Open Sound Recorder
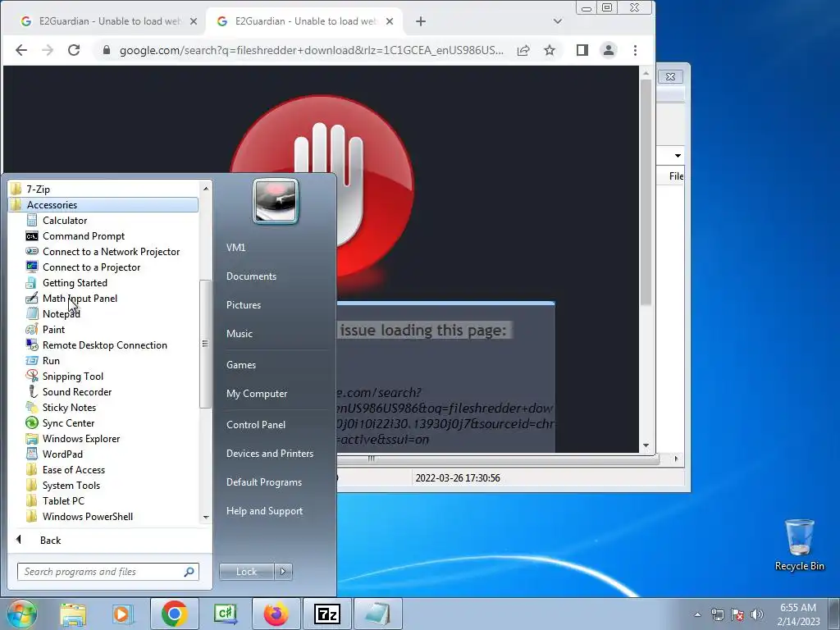Screen dimensions: 840x630 77,391
